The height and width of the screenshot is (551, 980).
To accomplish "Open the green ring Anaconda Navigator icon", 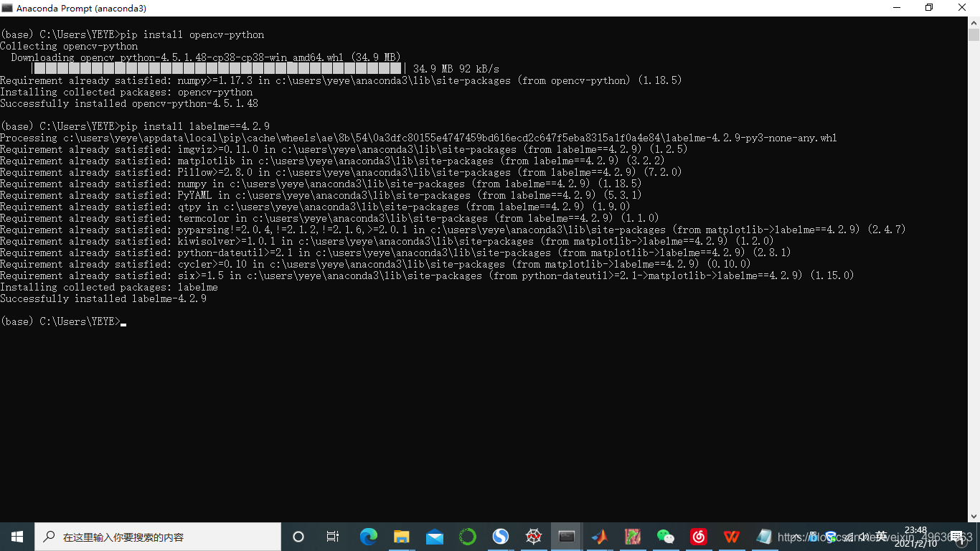I will click(x=467, y=537).
